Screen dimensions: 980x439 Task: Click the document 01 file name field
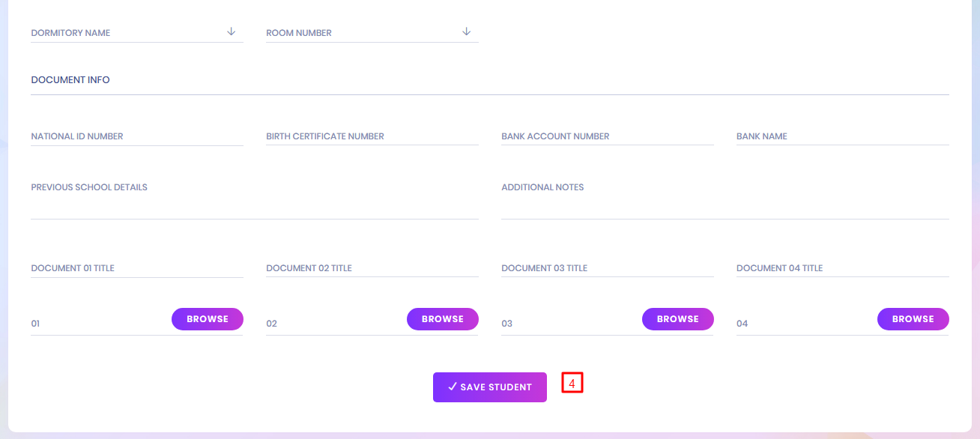click(97, 324)
